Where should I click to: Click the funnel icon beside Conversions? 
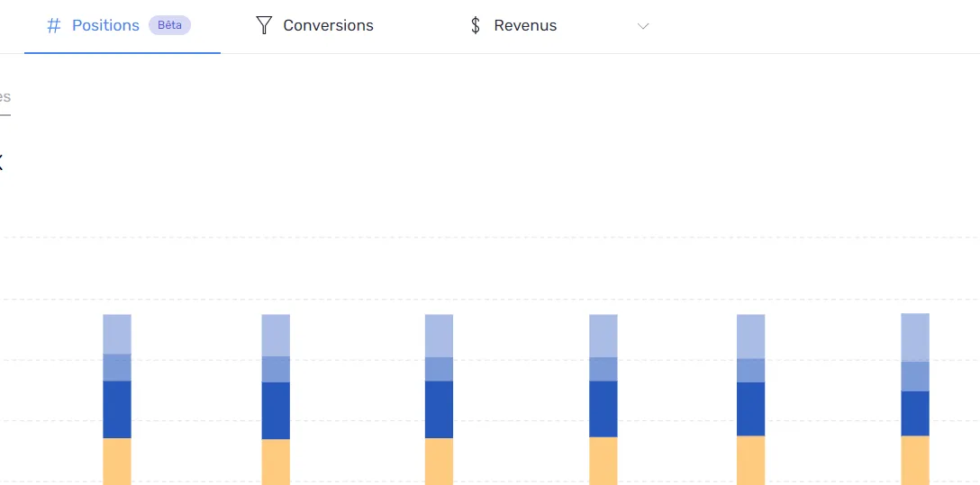coord(265,25)
